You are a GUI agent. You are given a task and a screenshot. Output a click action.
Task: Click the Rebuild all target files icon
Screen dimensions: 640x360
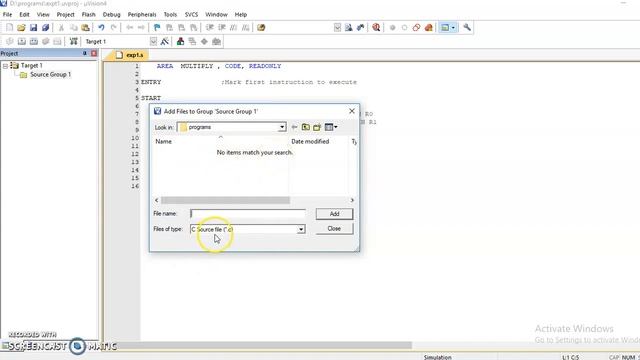pyautogui.click(x=34, y=42)
